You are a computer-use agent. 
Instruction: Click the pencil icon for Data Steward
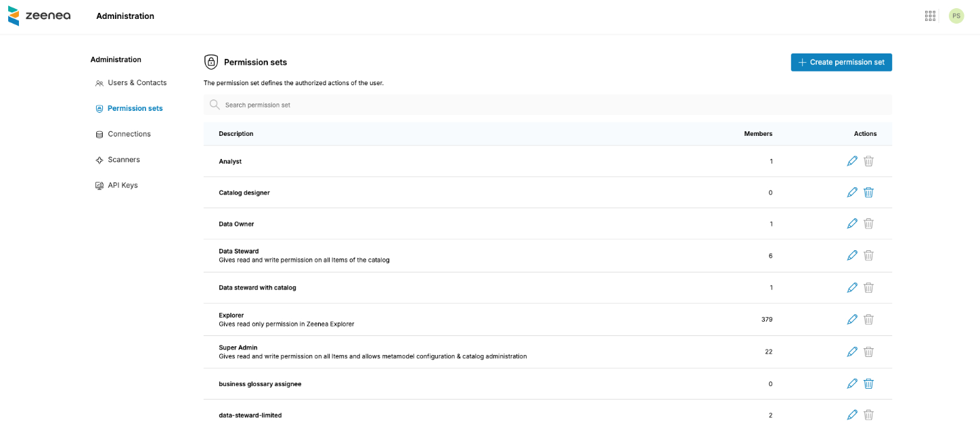tap(852, 256)
